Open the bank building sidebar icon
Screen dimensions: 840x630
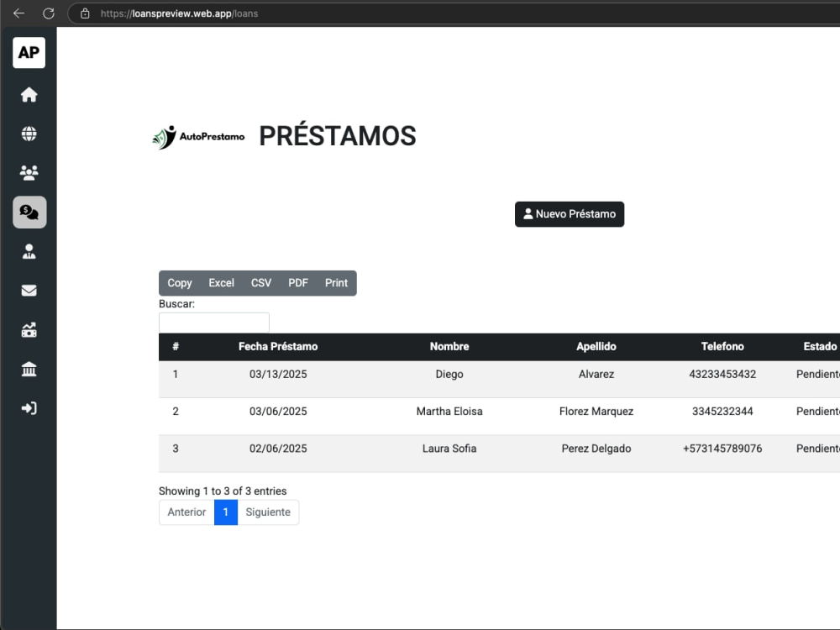(x=29, y=369)
